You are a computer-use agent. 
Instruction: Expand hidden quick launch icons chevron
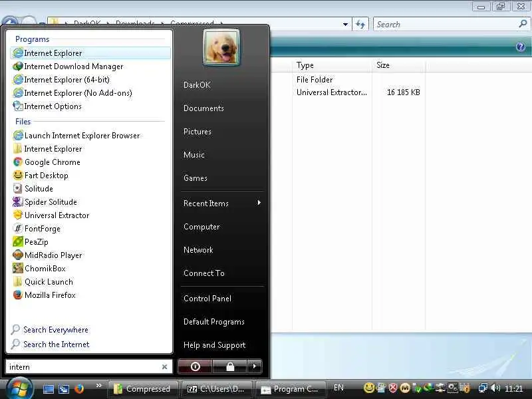click(x=98, y=386)
